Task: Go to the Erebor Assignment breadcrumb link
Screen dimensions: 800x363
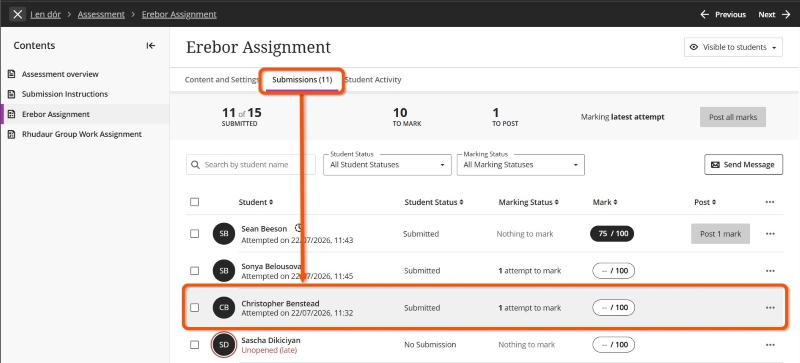Action: tap(179, 14)
